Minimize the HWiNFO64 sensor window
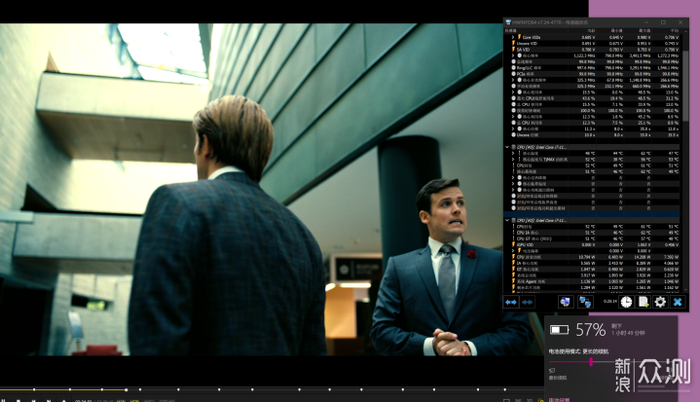 (647, 22)
